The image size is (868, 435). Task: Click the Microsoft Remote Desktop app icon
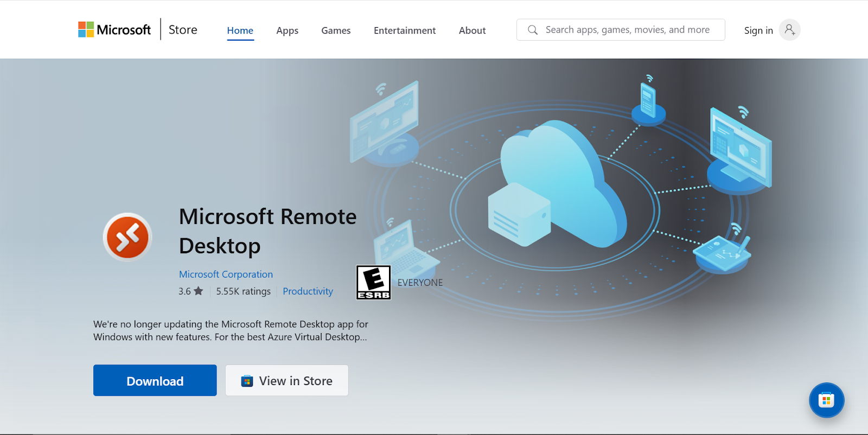tap(127, 237)
